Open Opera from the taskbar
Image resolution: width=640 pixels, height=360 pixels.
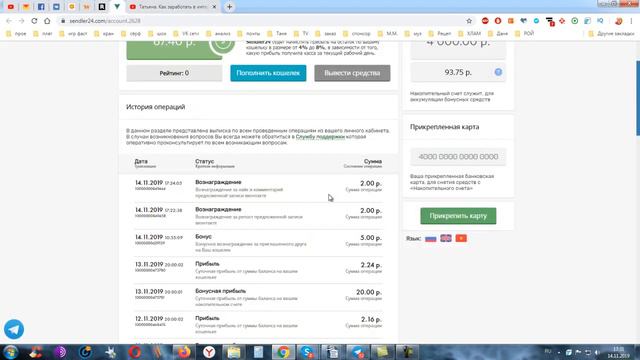135,352
